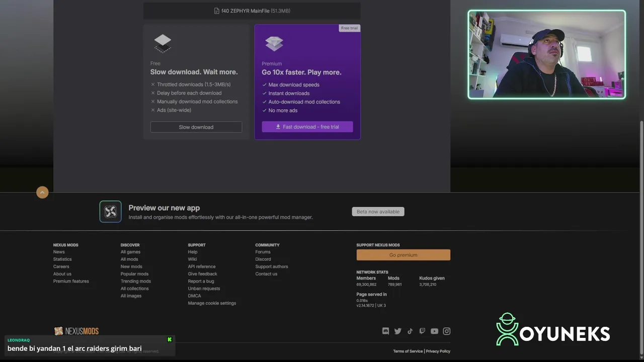Open the Discord social icon in footer
Screen dimensions: 644x362
pyautogui.click(x=385, y=331)
